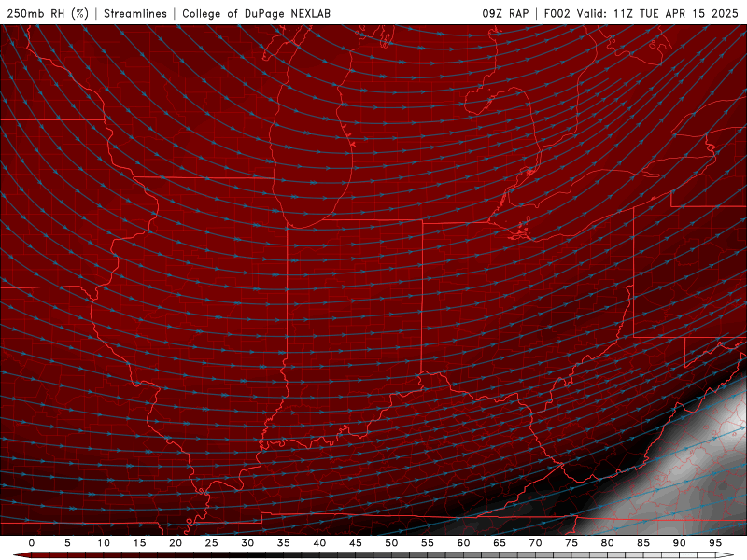The width and height of the screenshot is (747, 560).
Task: Click the "35" value on color scale
Action: [x=284, y=543]
